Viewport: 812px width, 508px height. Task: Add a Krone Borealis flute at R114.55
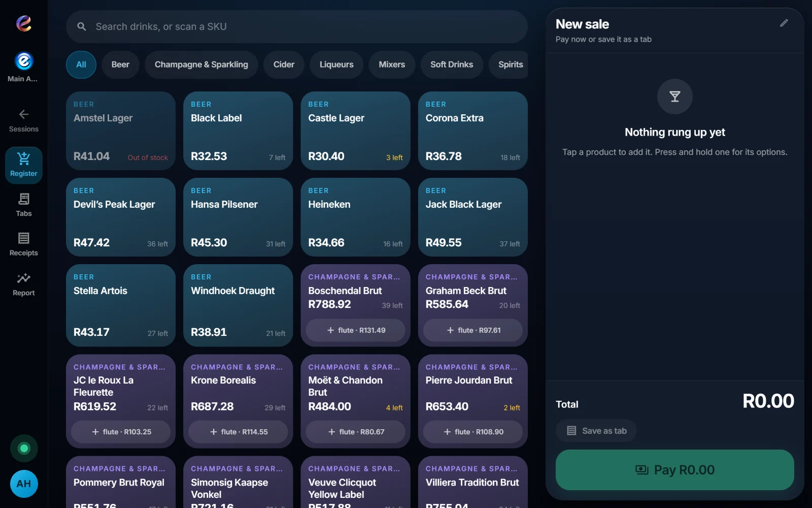click(238, 432)
